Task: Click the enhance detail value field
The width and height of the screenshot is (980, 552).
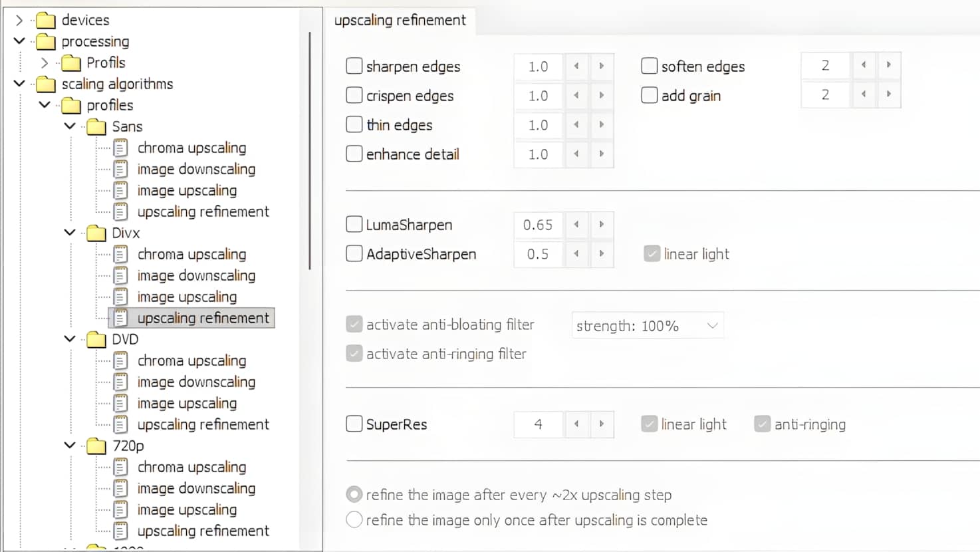Action: pyautogui.click(x=538, y=154)
